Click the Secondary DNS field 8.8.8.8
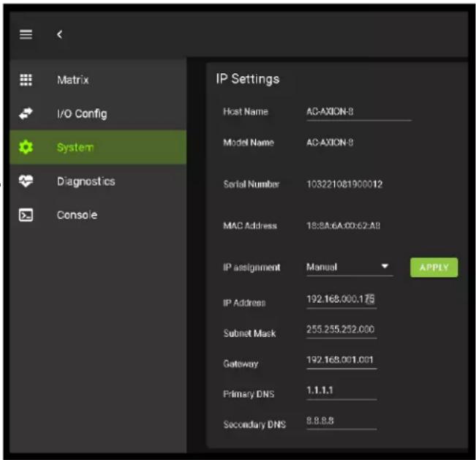This screenshot has height=460, width=476. (x=341, y=421)
